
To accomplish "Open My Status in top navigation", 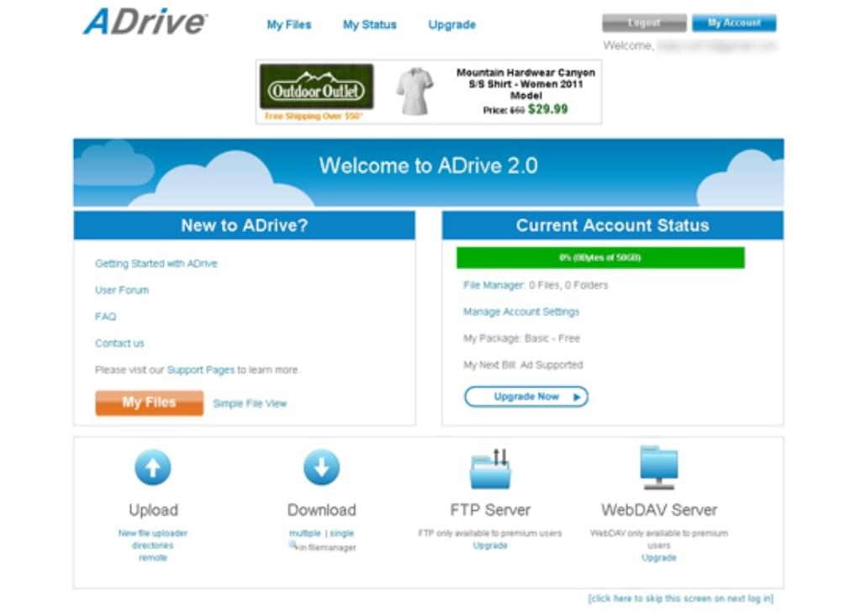I will coord(369,25).
